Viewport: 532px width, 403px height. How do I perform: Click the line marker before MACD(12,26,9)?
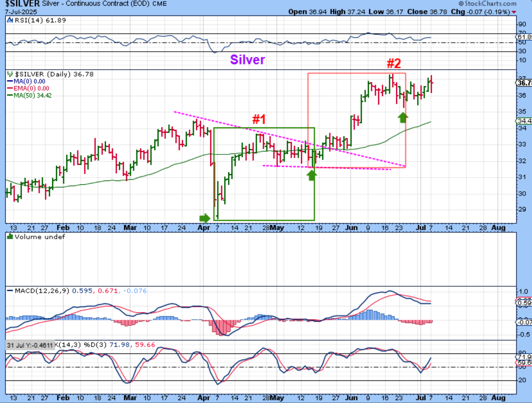click(x=10, y=291)
